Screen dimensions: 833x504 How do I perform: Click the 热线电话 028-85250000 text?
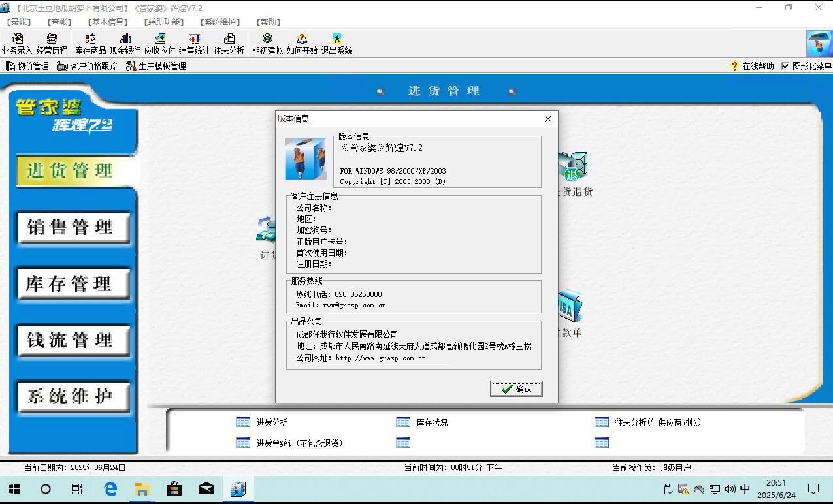tap(338, 294)
